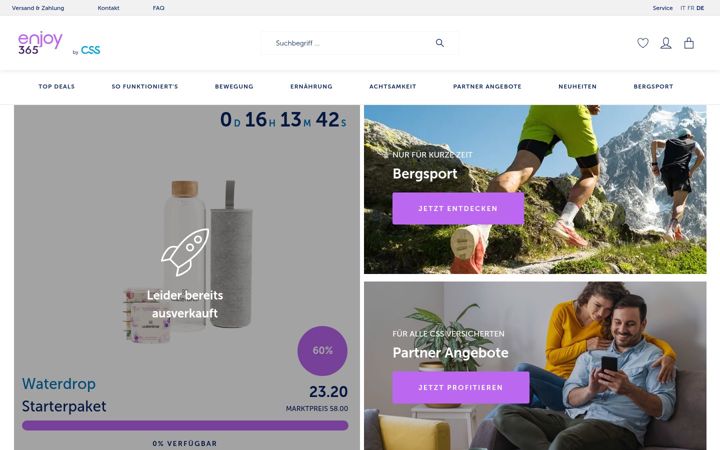720x450 pixels.
Task: Open the shopping bag icon
Action: coord(689,43)
